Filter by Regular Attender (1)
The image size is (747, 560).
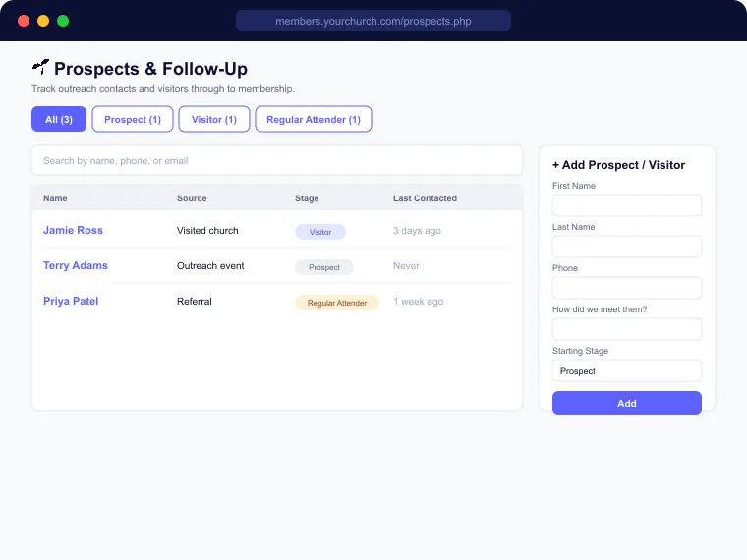314,119
